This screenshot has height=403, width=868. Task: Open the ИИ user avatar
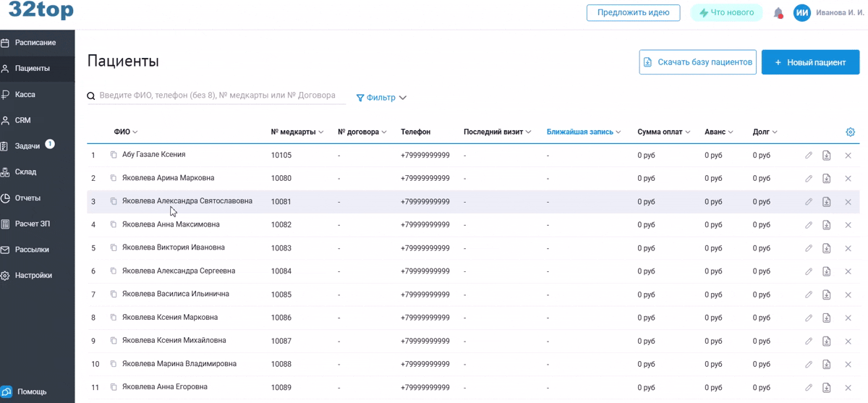click(801, 13)
